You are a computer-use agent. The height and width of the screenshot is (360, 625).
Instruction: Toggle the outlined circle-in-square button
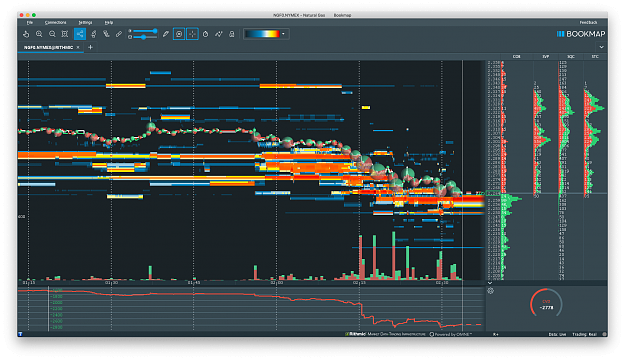point(179,34)
